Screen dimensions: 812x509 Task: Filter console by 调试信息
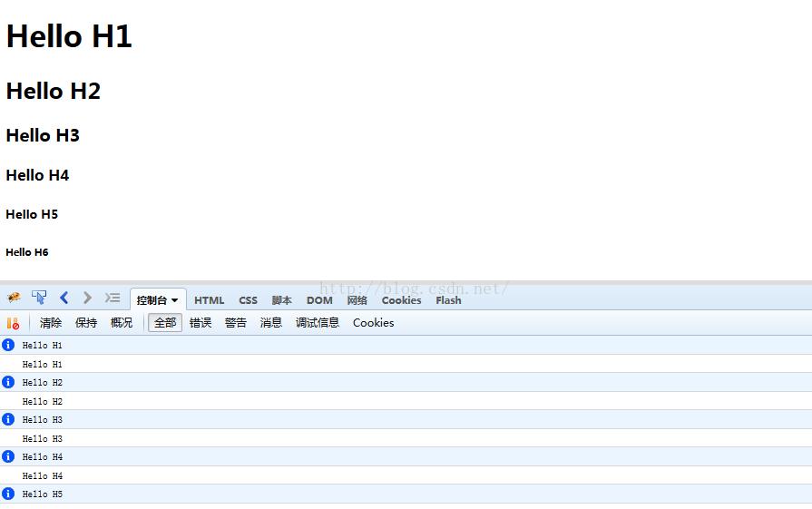(318, 323)
